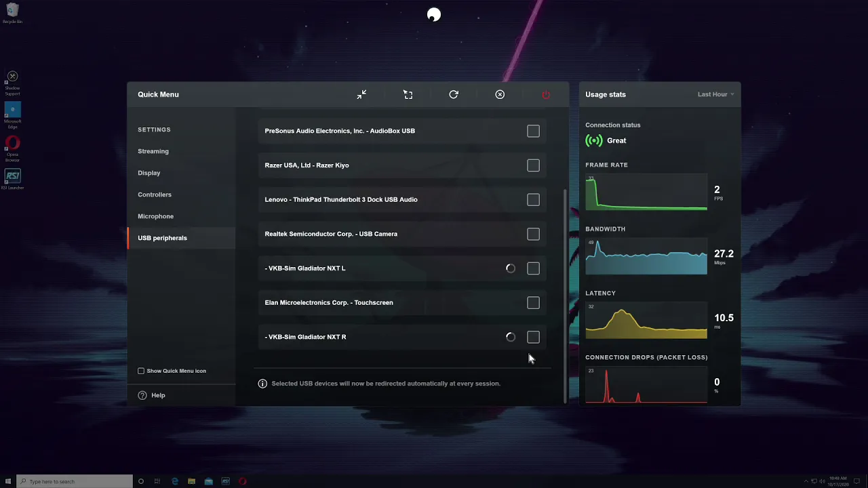Tick the ThinkPad Thunderbolt 3 Dock USB Audio box
868x488 pixels.
(533, 199)
